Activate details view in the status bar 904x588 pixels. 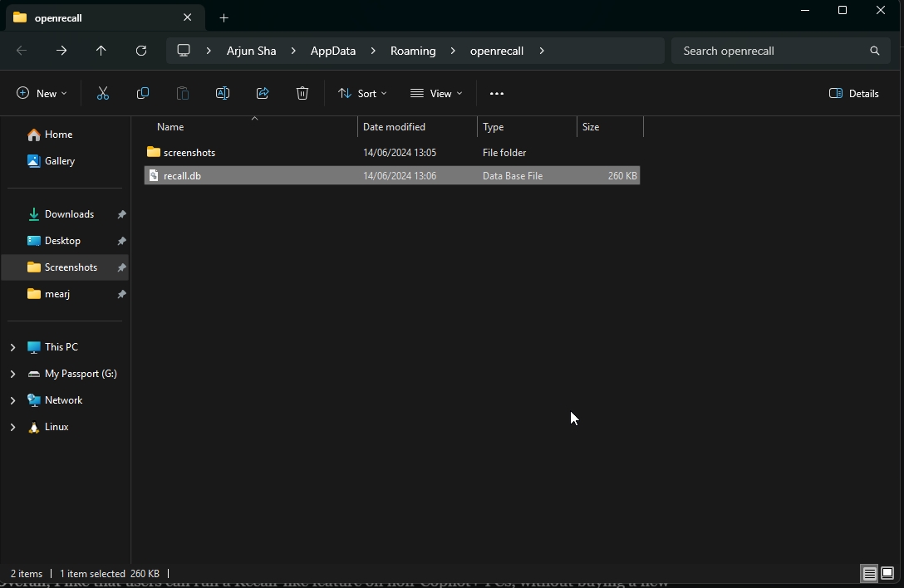867,573
